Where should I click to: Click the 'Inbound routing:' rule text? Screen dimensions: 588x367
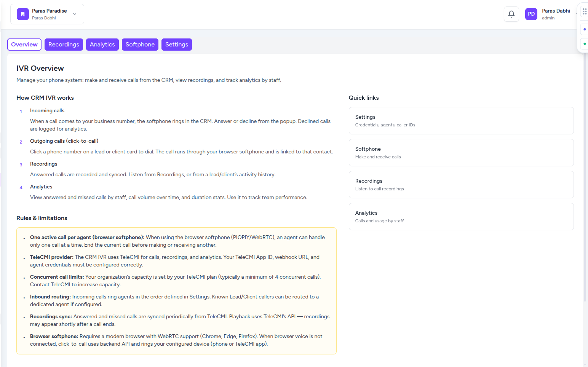coord(50,297)
